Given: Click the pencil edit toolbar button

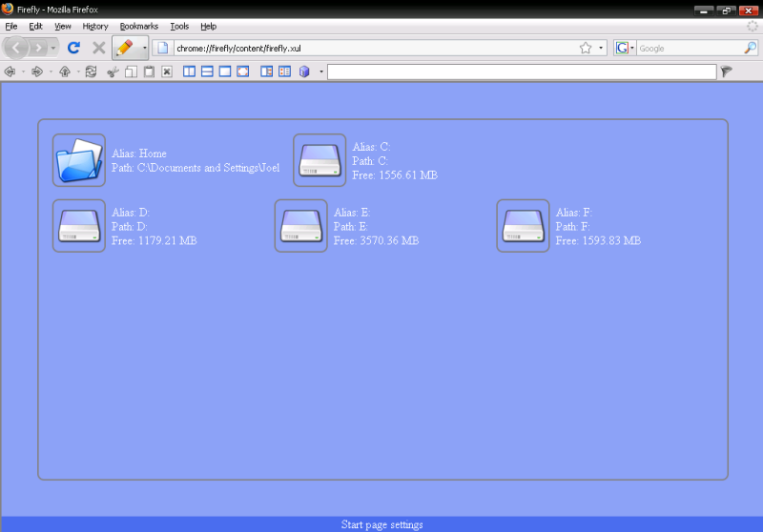Looking at the screenshot, I should (x=126, y=48).
